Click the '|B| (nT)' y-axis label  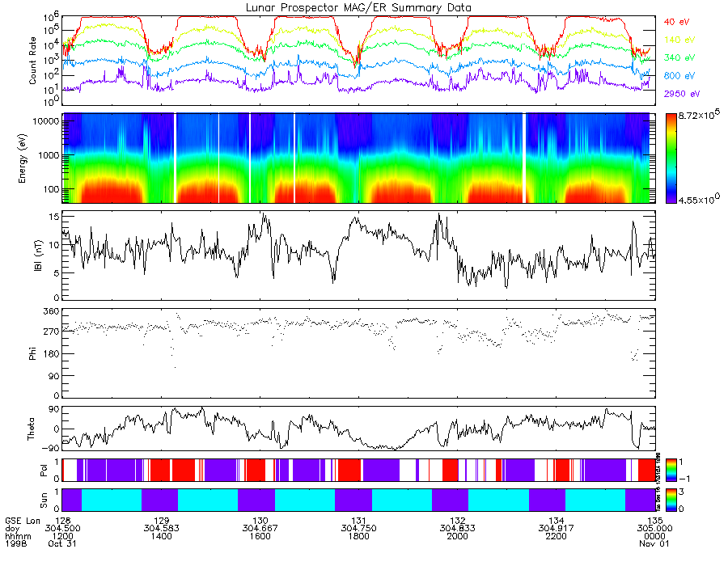click(37, 256)
